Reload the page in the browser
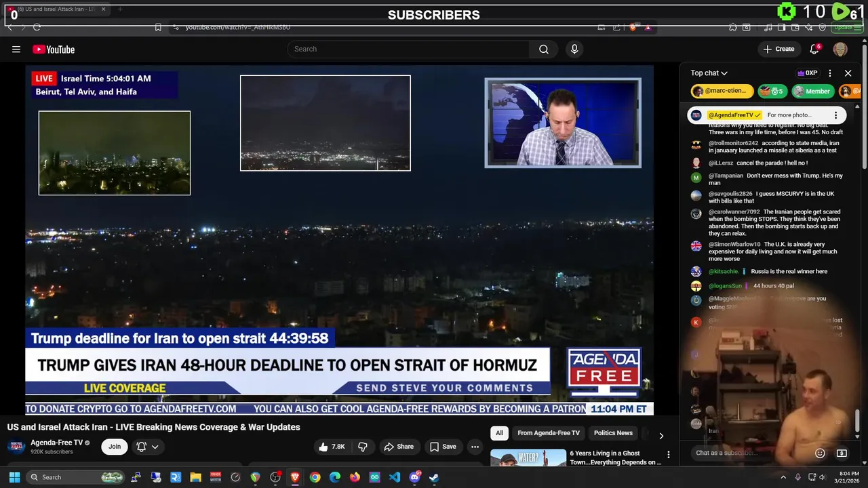Viewport: 868px width, 488px height. 37,27
